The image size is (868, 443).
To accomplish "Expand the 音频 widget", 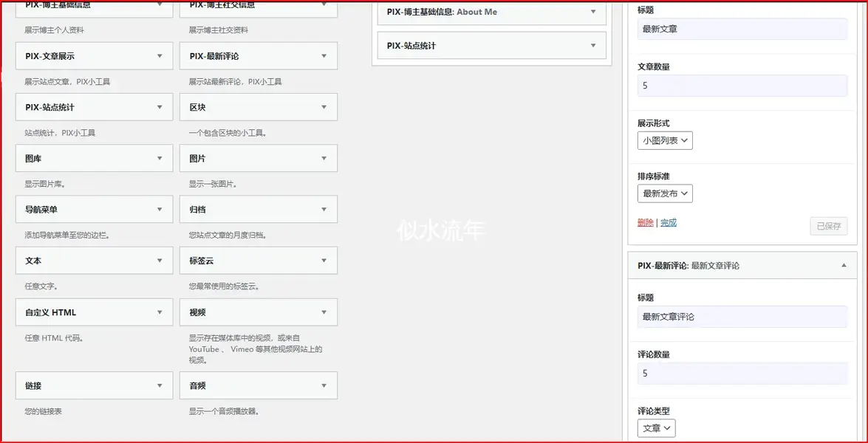I will pyautogui.click(x=259, y=385).
